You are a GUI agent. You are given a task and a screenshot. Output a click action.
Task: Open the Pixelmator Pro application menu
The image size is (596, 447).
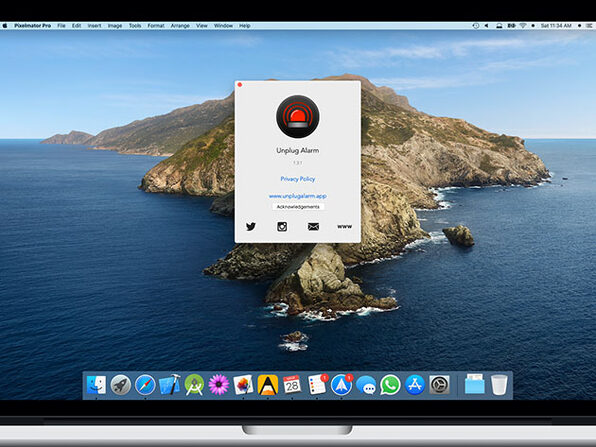point(33,26)
